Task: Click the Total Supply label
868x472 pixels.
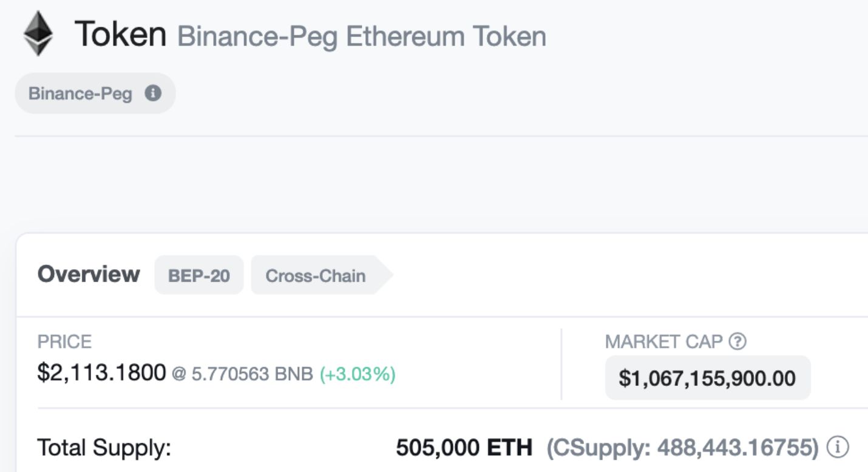Action: coord(104,448)
